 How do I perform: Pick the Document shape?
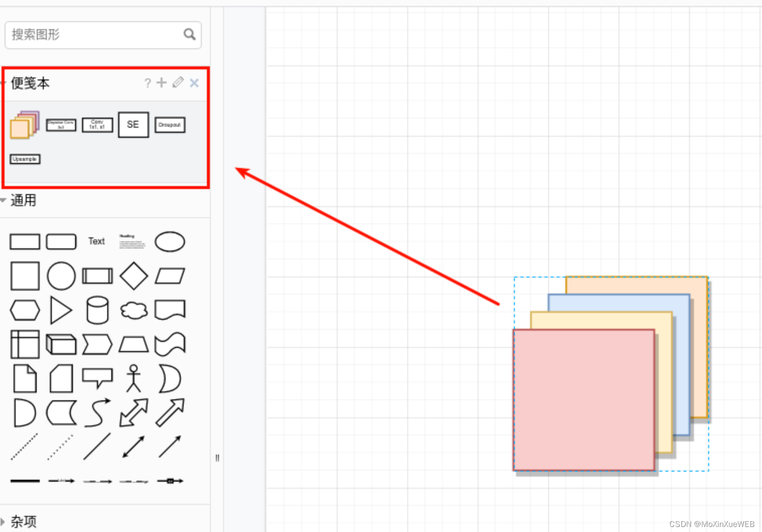tap(170, 310)
